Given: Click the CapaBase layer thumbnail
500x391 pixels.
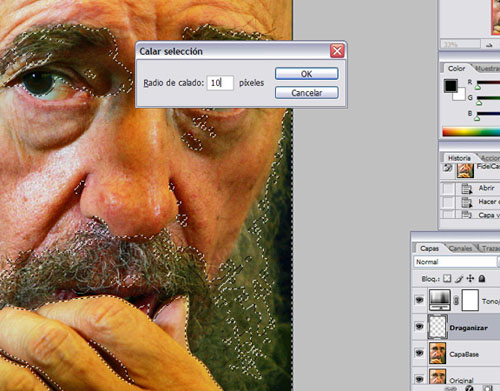Looking at the screenshot, I should click(x=437, y=353).
